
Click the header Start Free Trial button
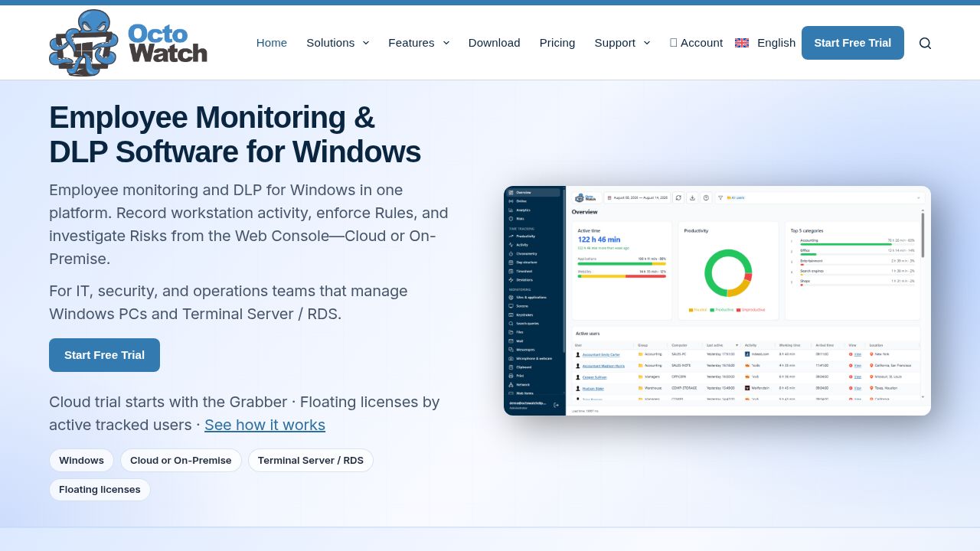853,43
